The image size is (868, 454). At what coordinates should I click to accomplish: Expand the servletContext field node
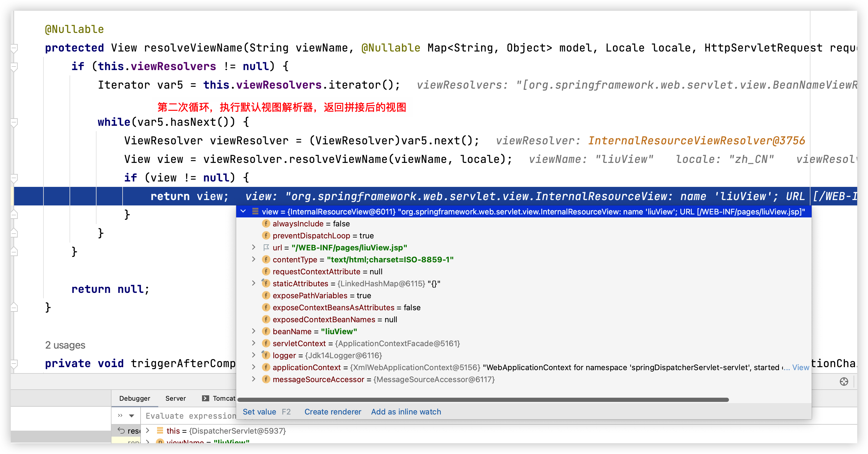pyautogui.click(x=253, y=343)
